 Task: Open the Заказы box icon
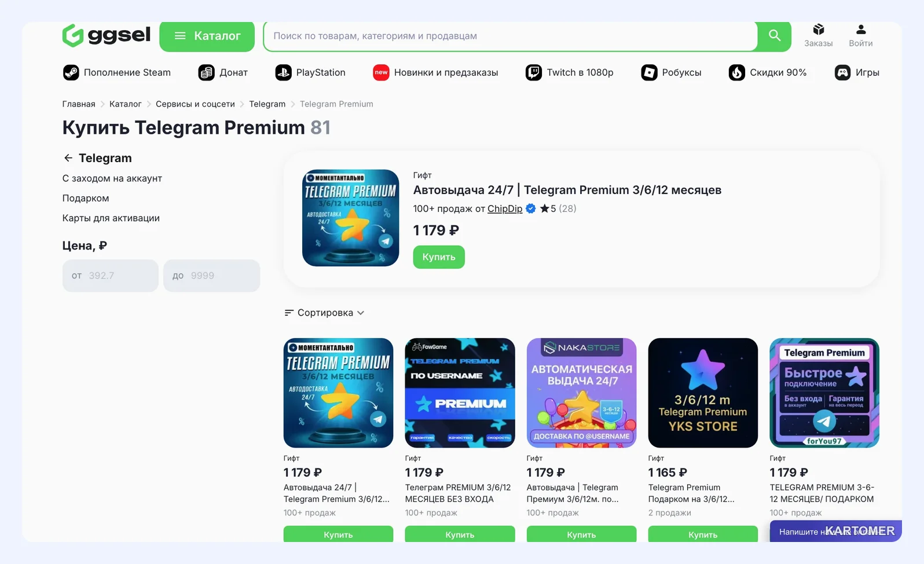818,30
